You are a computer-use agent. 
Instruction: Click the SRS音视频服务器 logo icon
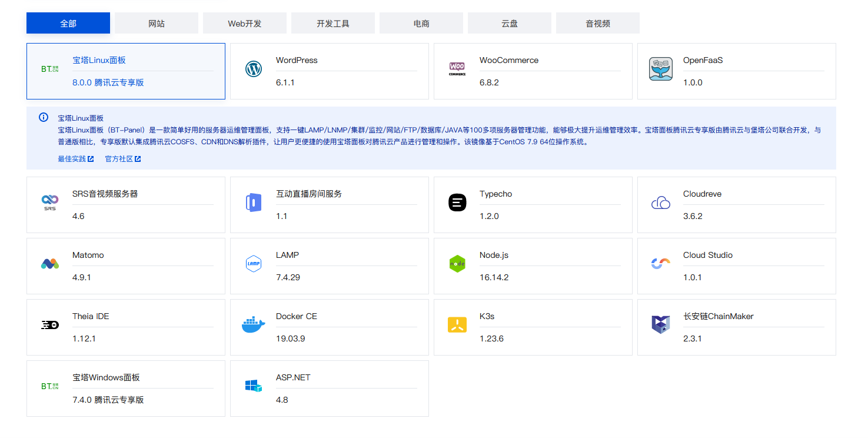pos(50,203)
